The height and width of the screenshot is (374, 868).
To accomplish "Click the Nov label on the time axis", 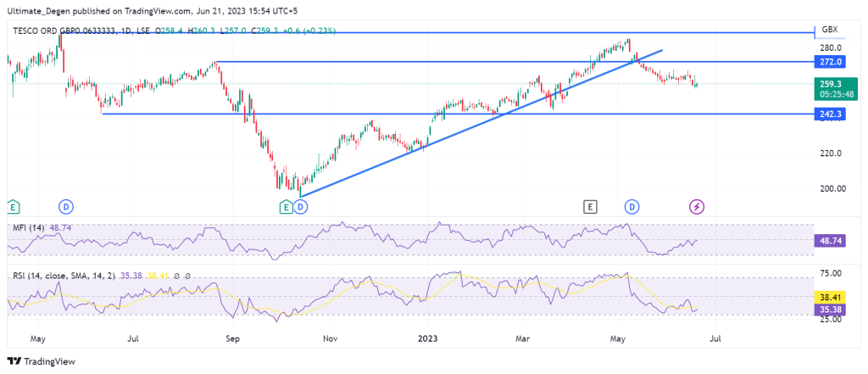I will (330, 337).
